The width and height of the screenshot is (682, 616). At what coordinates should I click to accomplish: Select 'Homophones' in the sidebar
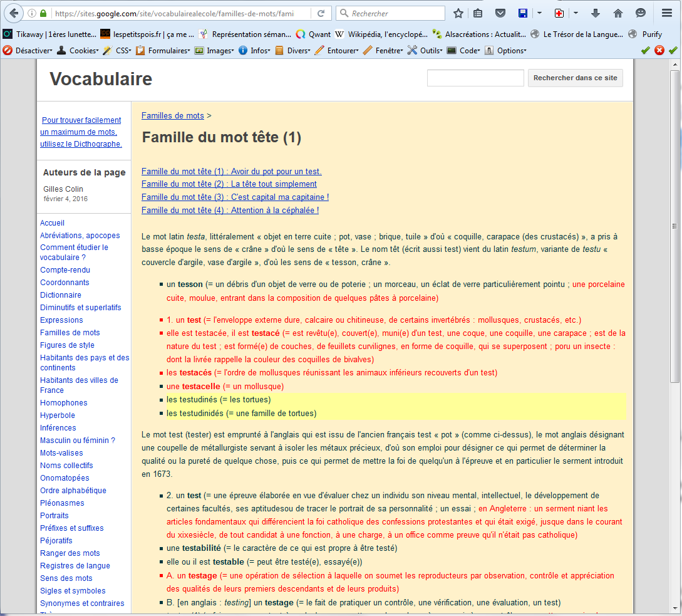pyautogui.click(x=64, y=403)
